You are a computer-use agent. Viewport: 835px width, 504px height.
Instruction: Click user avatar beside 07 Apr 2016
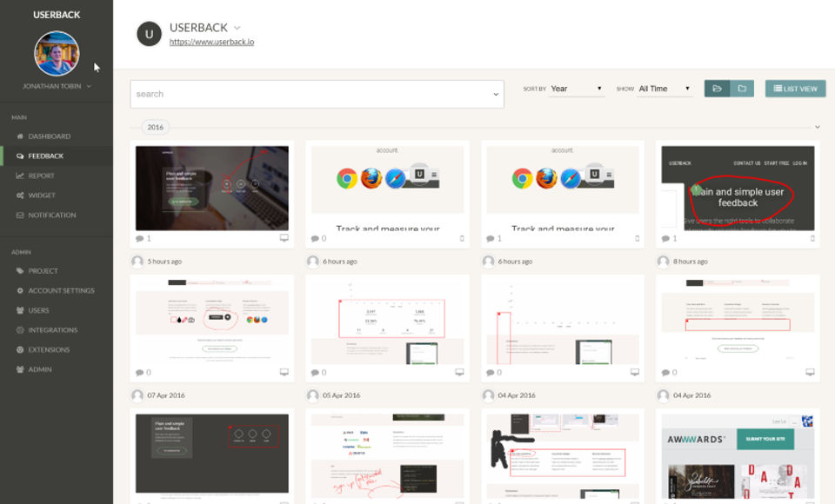click(137, 395)
